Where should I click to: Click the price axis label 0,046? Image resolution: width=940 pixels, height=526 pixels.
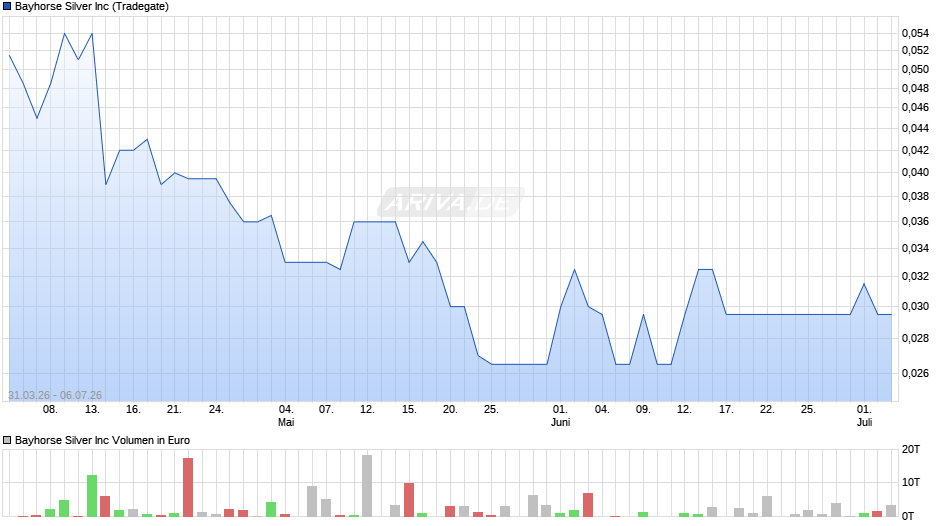tap(915, 108)
